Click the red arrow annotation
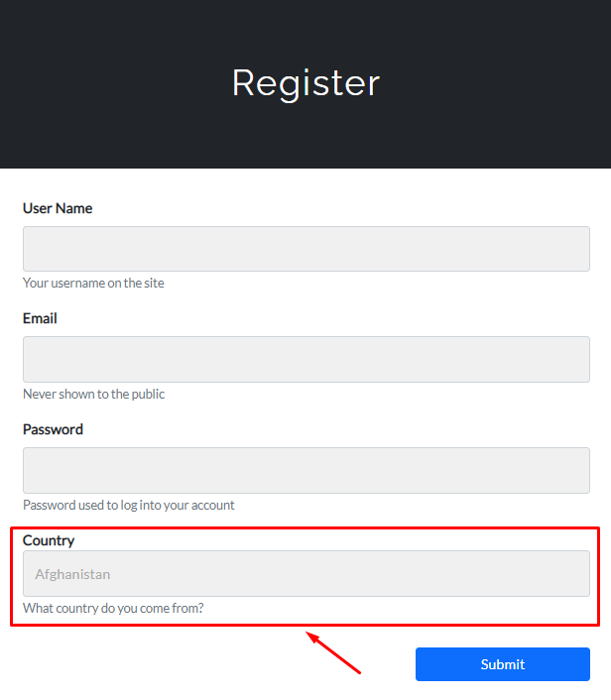The image size is (611, 700). point(334,654)
